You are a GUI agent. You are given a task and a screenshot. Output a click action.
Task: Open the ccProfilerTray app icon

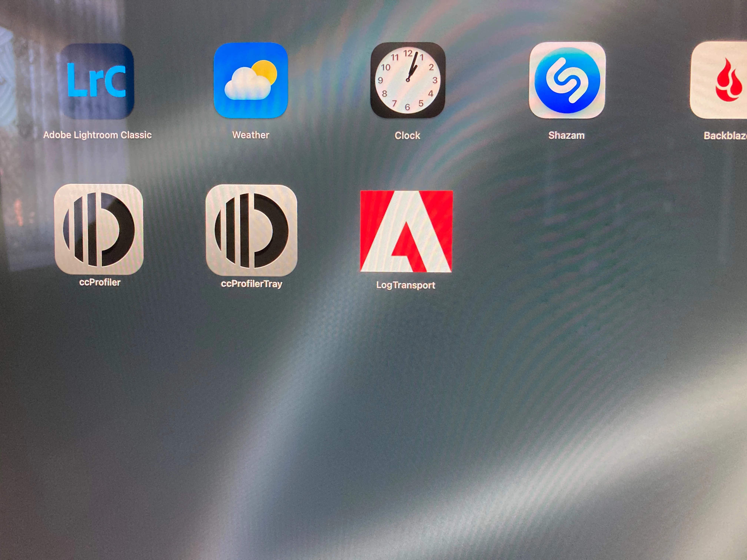tap(251, 230)
